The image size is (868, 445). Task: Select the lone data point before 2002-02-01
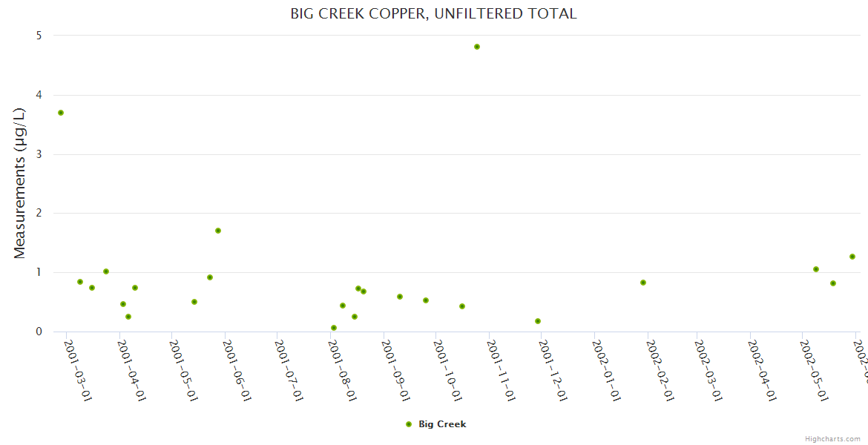point(643,283)
